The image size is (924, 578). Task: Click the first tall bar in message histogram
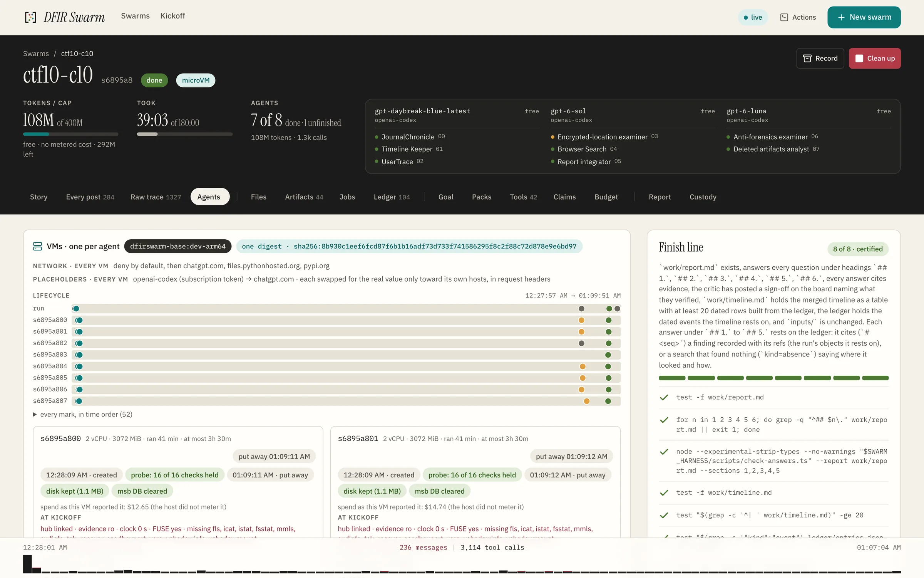click(27, 564)
